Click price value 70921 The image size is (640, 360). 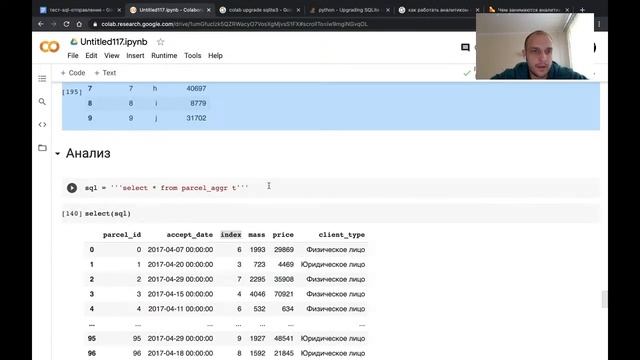pyautogui.click(x=284, y=294)
